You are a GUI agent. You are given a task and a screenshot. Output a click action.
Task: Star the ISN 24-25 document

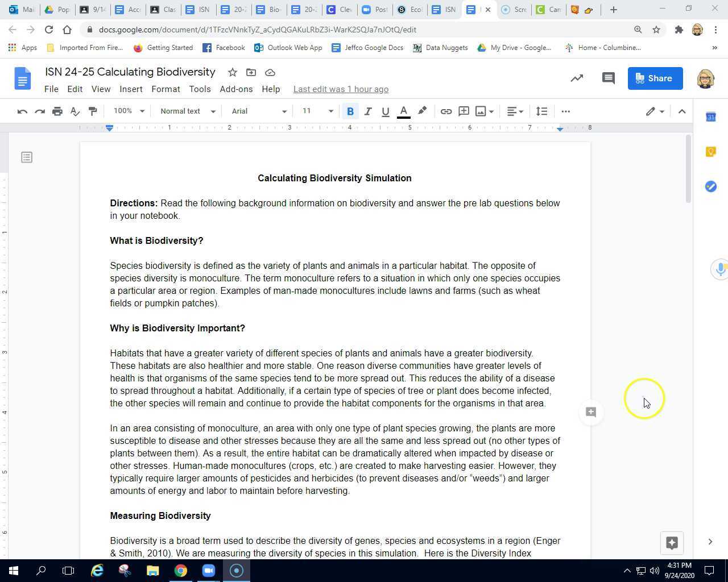pos(232,72)
